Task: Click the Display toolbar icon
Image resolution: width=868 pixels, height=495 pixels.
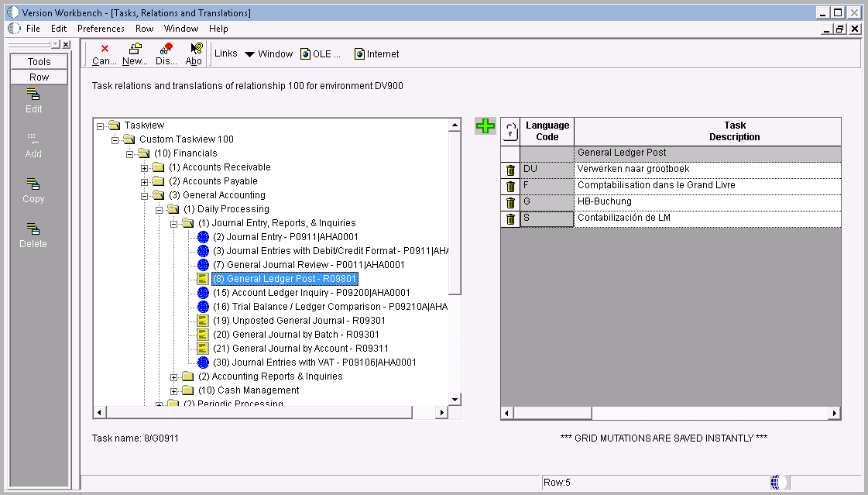Action: [x=166, y=53]
